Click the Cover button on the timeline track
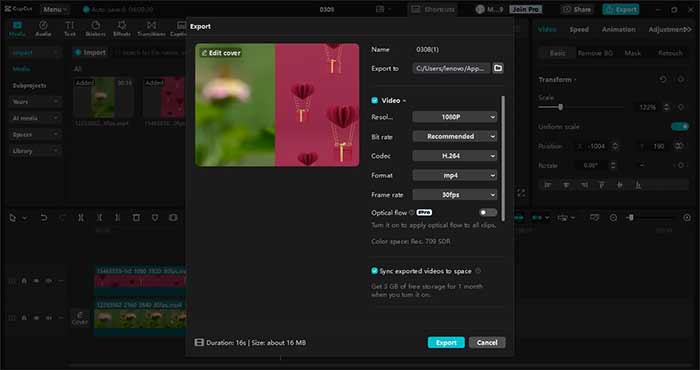This screenshot has height=370, width=700. coord(80,318)
